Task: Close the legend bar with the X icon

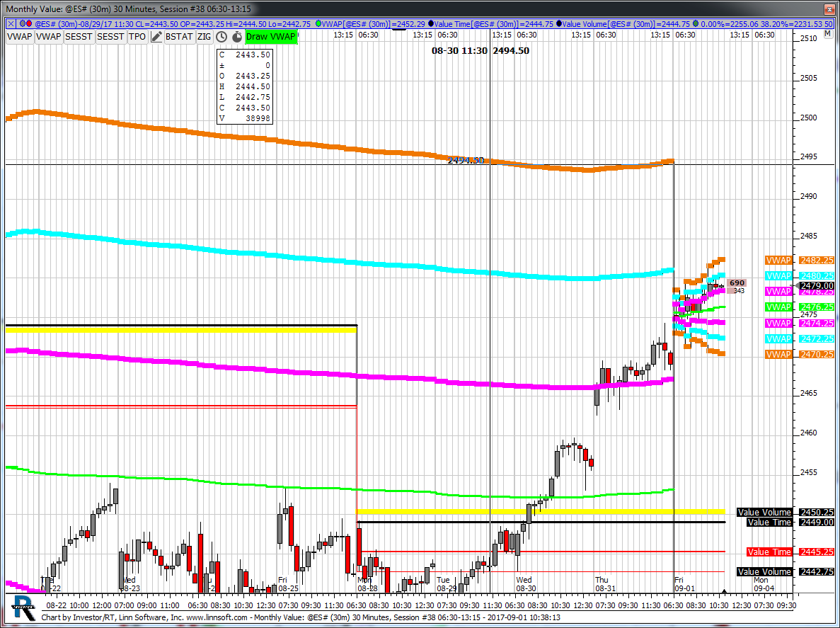Action: 11,23
